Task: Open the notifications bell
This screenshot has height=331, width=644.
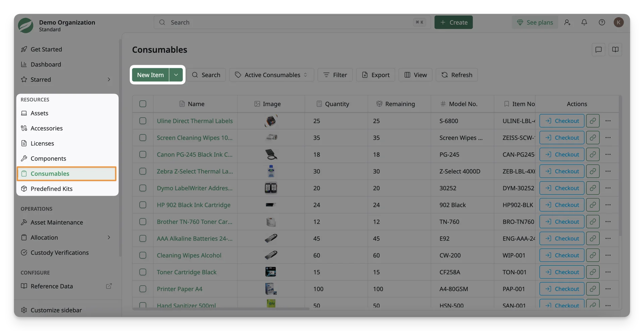Action: coord(584,22)
